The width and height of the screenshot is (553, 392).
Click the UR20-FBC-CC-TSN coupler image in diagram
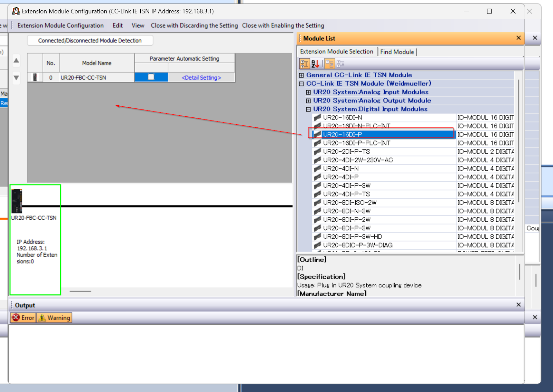[17, 201]
